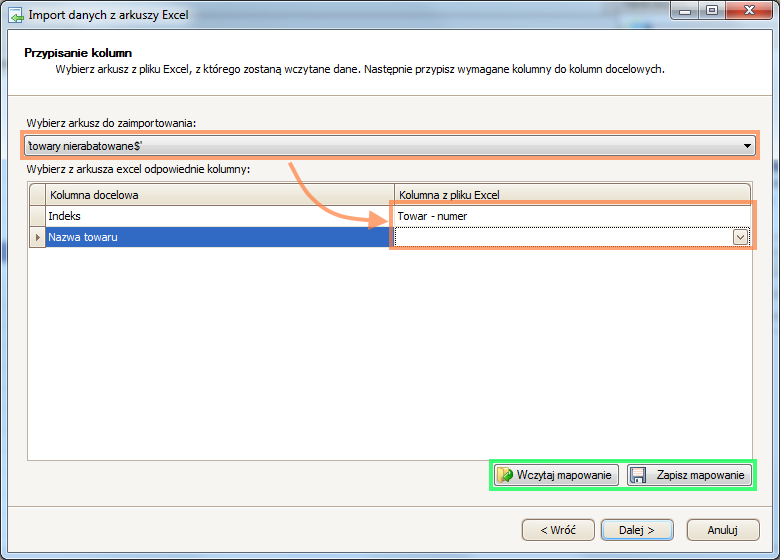Screen dimensions: 780x560
Task: Minimize the Import danych window
Action: (x=687, y=11)
